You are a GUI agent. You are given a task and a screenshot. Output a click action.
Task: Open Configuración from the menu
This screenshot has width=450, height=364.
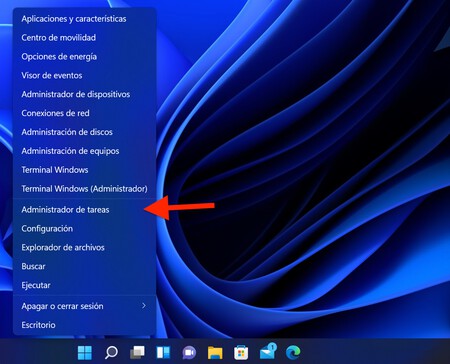pyautogui.click(x=84, y=229)
